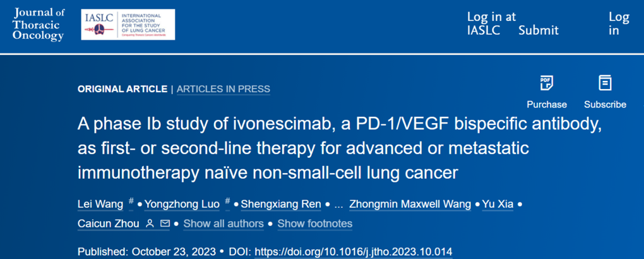Click the footnote marker after Lei Wang
Screen dimensions: 644x259
pyautogui.click(x=131, y=202)
